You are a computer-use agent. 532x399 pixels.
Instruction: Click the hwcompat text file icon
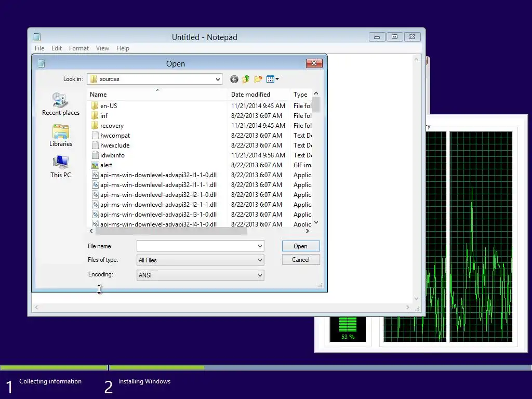(x=95, y=136)
